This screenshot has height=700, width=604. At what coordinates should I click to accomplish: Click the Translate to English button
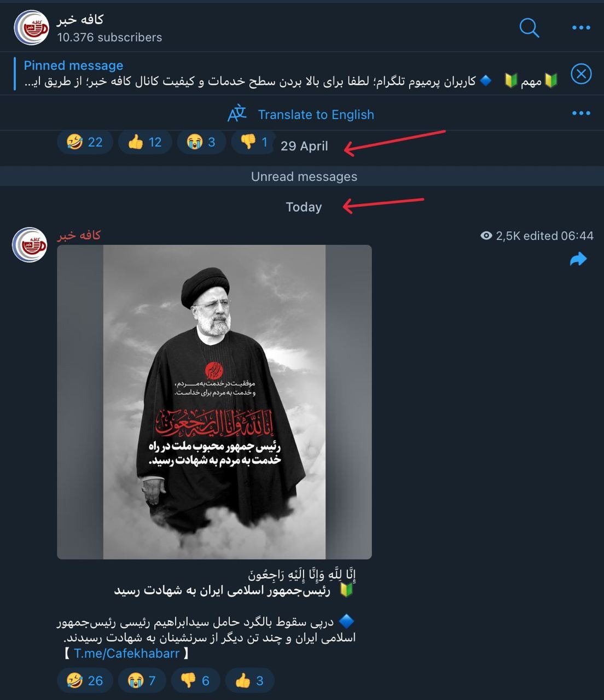click(x=316, y=114)
